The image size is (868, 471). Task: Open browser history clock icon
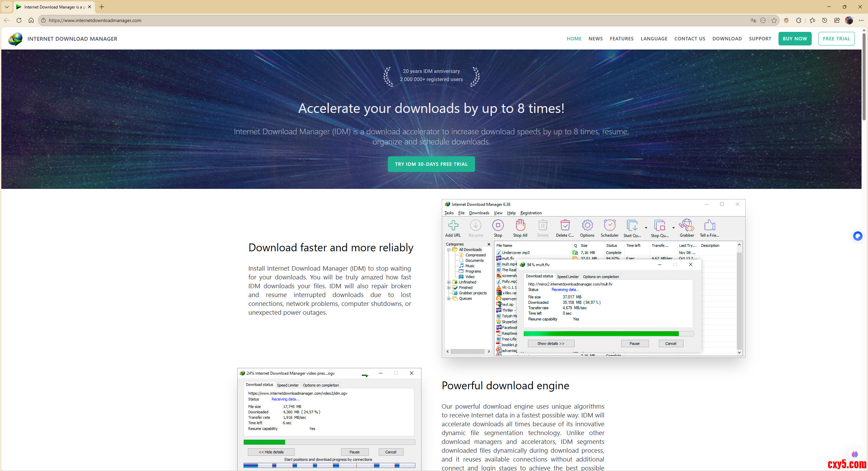825,20
